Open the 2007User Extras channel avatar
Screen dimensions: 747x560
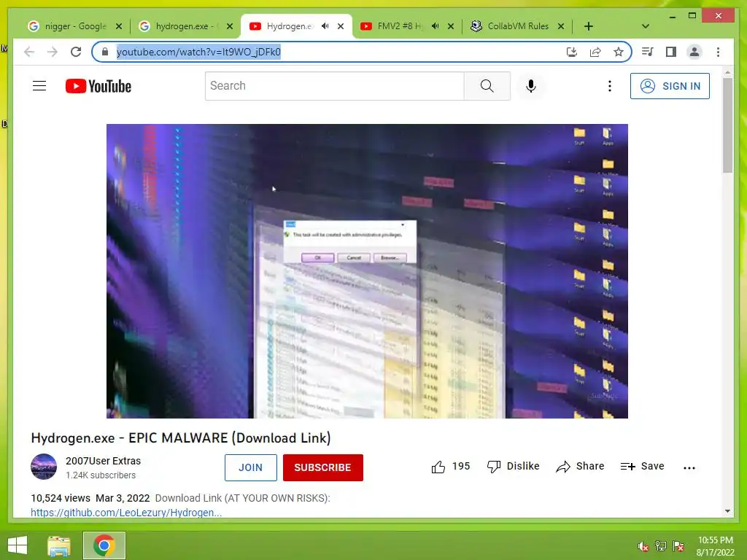tap(43, 467)
